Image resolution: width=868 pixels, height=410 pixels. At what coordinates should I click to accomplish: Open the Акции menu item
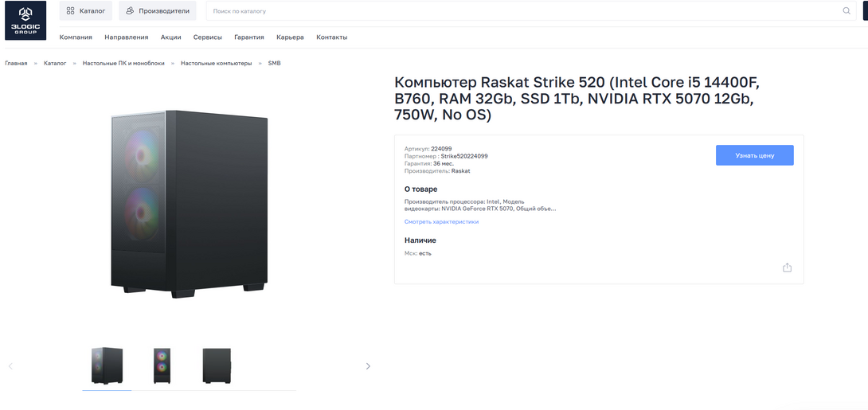click(170, 37)
